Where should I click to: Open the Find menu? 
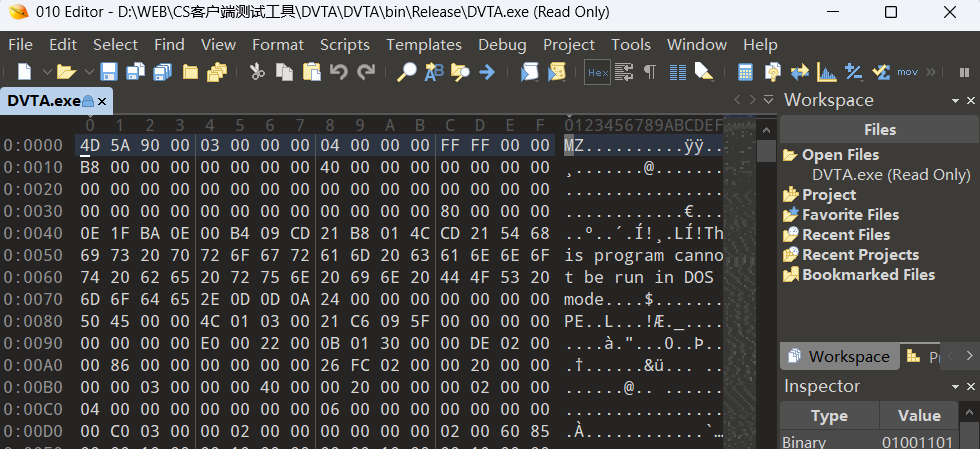click(169, 44)
